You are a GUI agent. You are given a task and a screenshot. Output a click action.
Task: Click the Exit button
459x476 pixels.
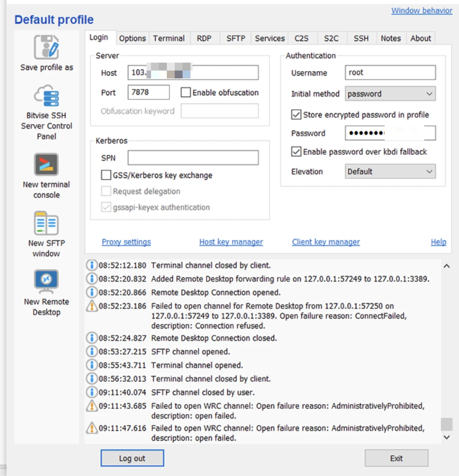click(x=396, y=458)
